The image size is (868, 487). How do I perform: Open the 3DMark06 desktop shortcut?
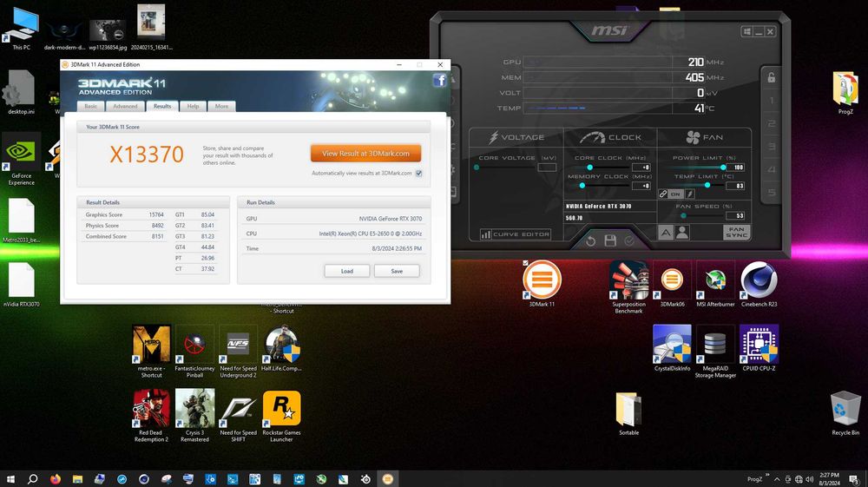(x=672, y=283)
